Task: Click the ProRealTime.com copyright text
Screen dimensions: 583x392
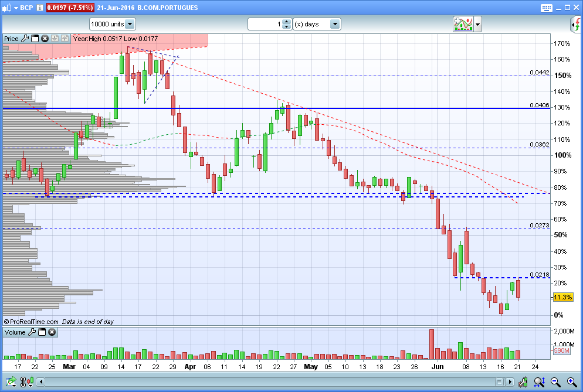Action: point(31,322)
